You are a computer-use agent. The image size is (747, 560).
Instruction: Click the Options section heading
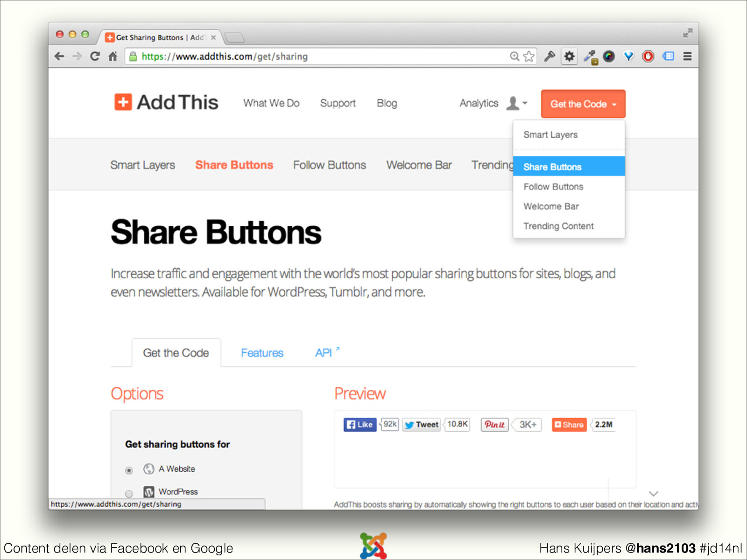click(x=137, y=394)
